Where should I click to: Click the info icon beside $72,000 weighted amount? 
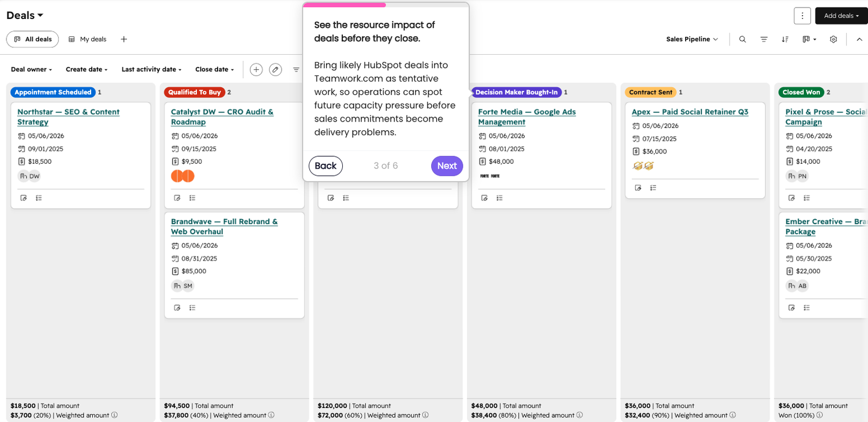pyautogui.click(x=425, y=415)
